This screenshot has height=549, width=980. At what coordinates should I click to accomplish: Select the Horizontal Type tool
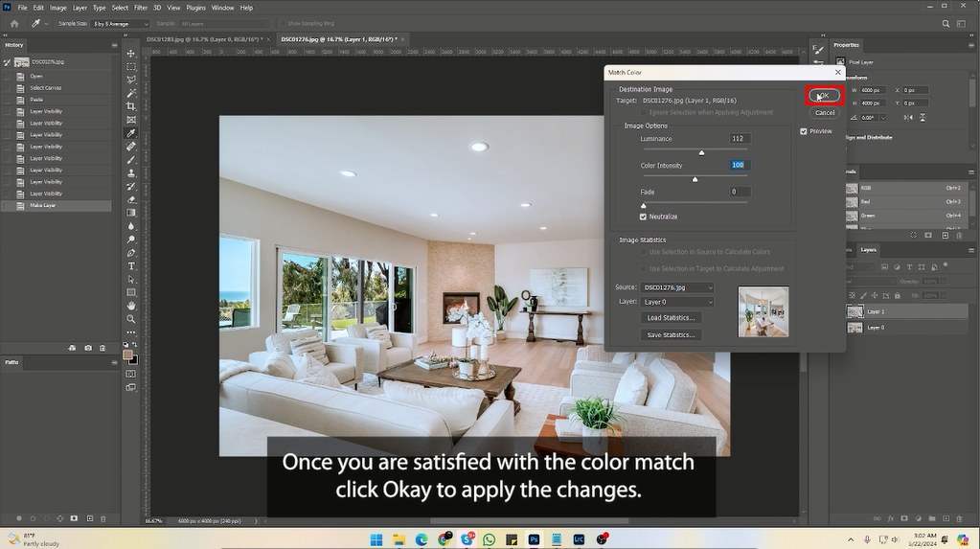pos(131,265)
